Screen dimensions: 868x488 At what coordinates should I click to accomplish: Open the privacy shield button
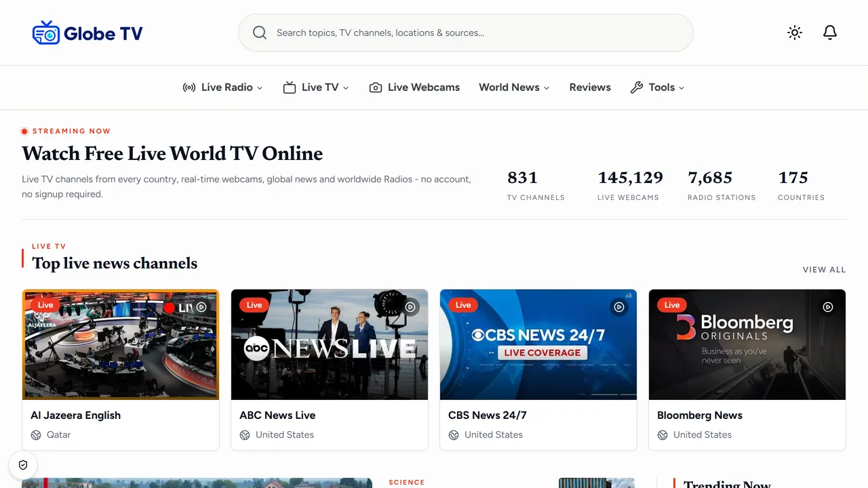[23, 465]
